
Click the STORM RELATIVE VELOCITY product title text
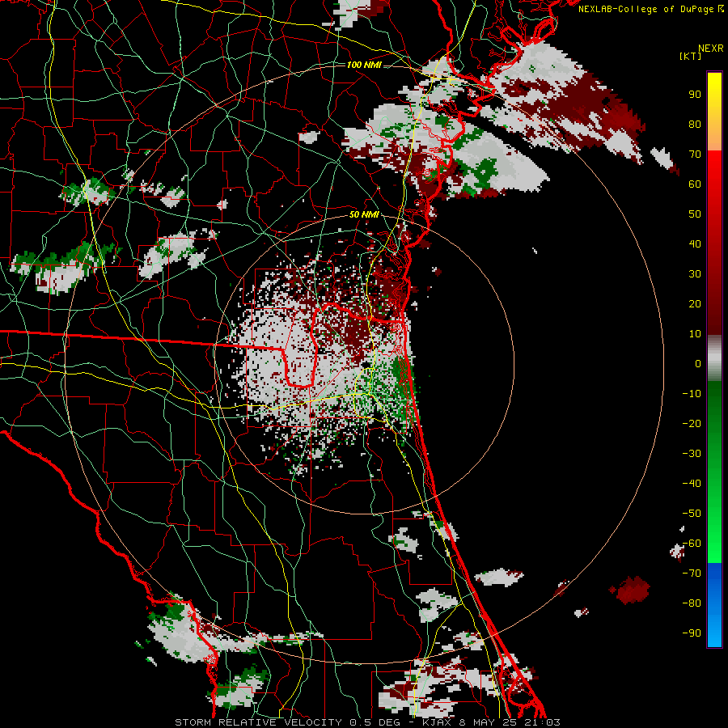(258, 722)
